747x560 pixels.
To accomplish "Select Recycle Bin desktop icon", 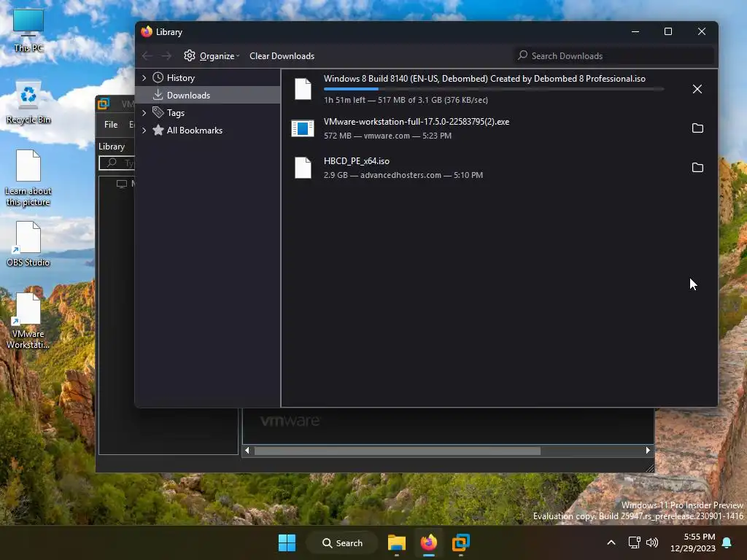I will (x=28, y=102).
